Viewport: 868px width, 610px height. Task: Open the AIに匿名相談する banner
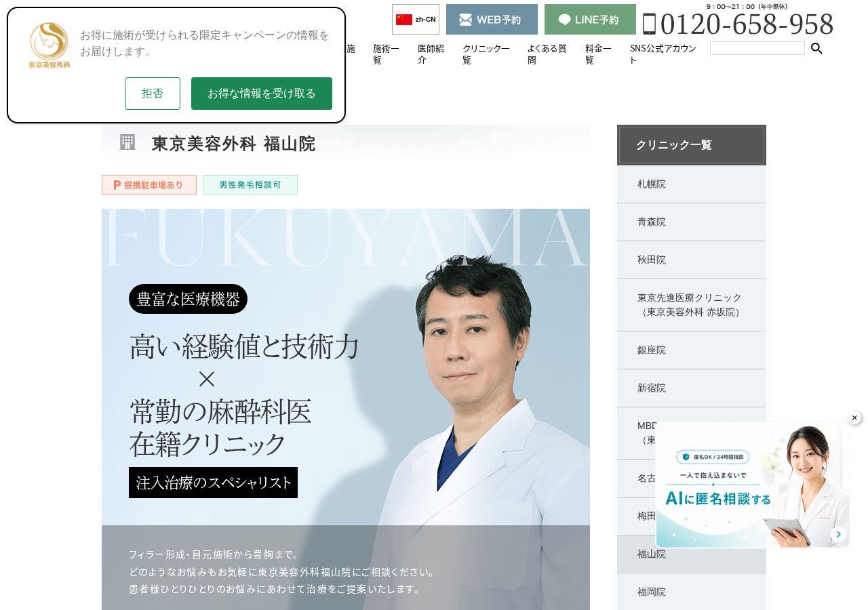(752, 485)
